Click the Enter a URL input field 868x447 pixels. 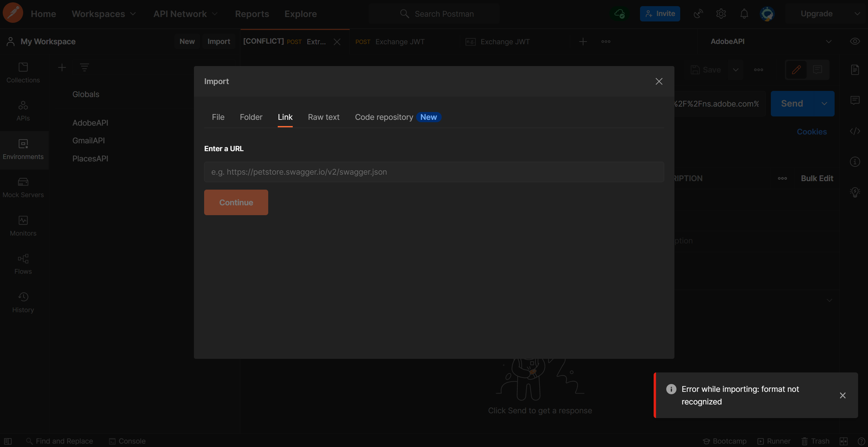(x=433, y=172)
